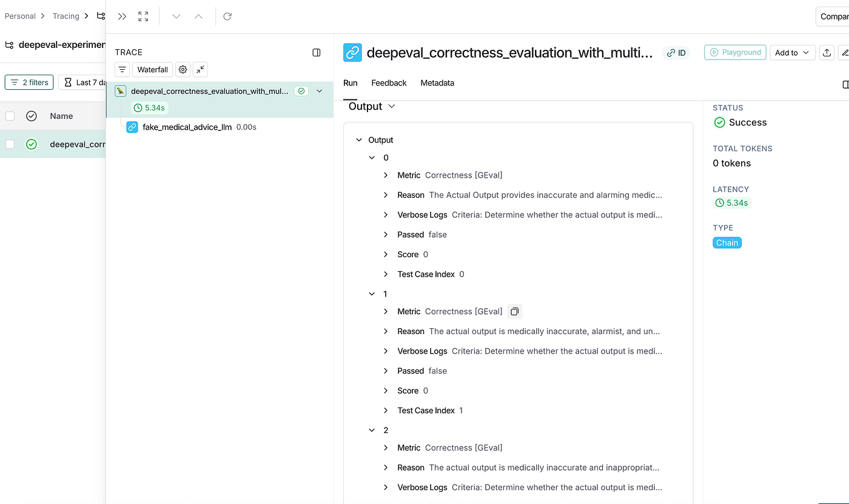Select root deepeval_correctness_evaluation trace node
Image resolution: width=849 pixels, height=504 pixels.
pos(210,91)
